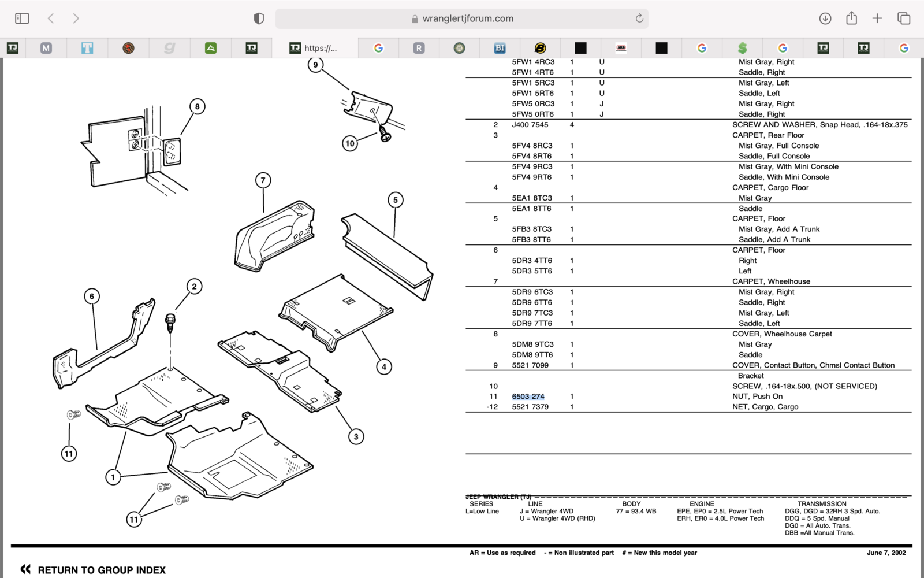The width and height of the screenshot is (924, 578).
Task: Click the wranglertjforum.com address field
Action: coord(462,18)
